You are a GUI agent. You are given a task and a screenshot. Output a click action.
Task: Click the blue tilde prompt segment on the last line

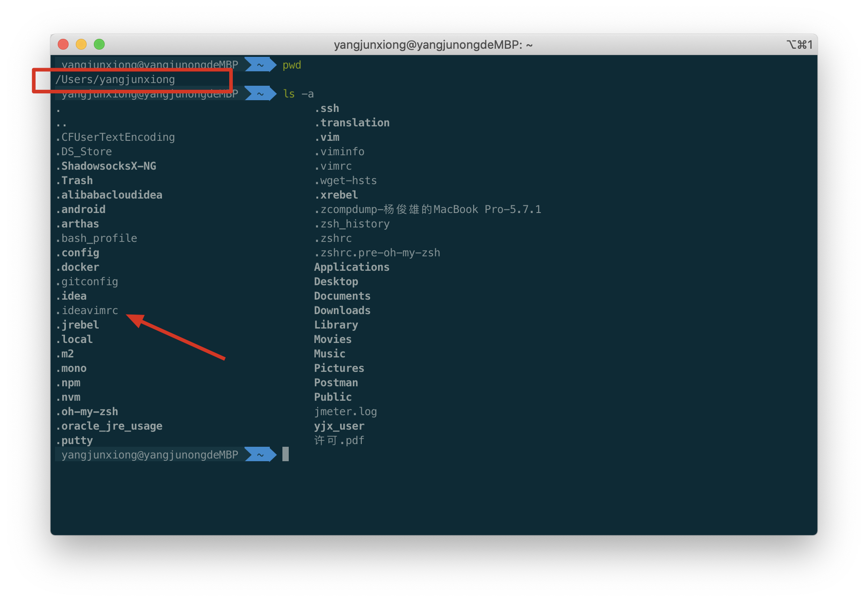260,454
